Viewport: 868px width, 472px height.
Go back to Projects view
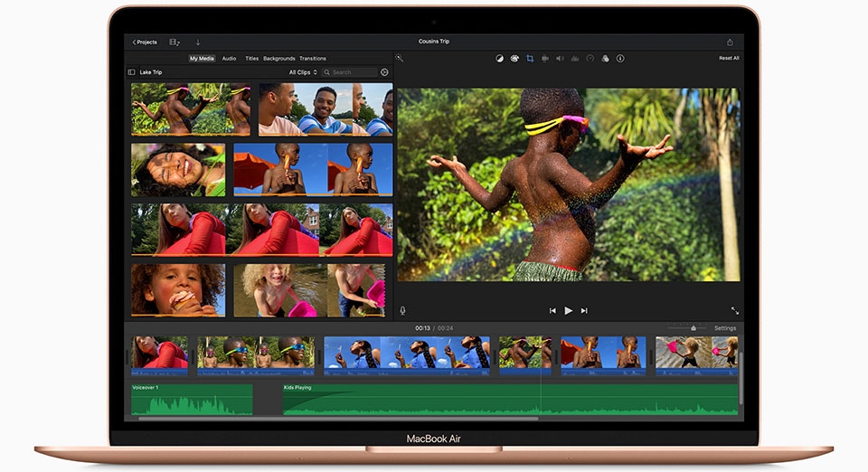pyautogui.click(x=145, y=42)
